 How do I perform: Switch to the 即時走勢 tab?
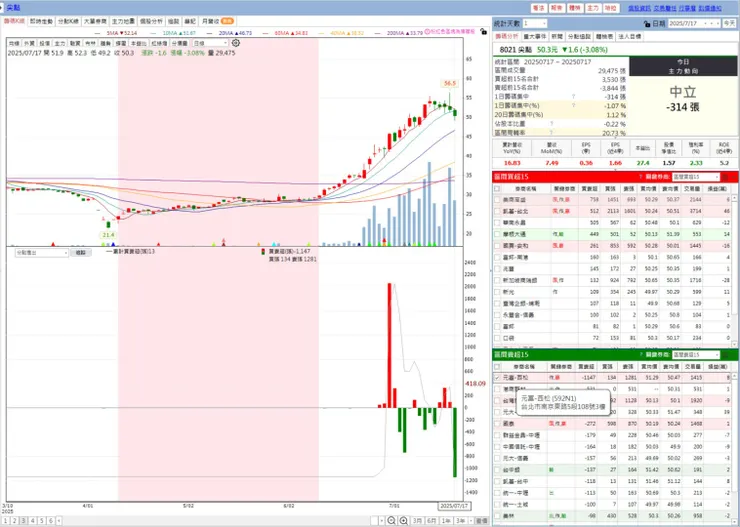coord(41,21)
